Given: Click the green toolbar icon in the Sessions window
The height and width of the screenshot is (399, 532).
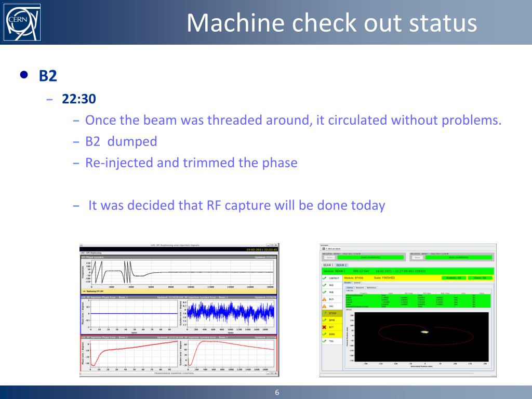Looking at the screenshot, I should click(x=323, y=249).
